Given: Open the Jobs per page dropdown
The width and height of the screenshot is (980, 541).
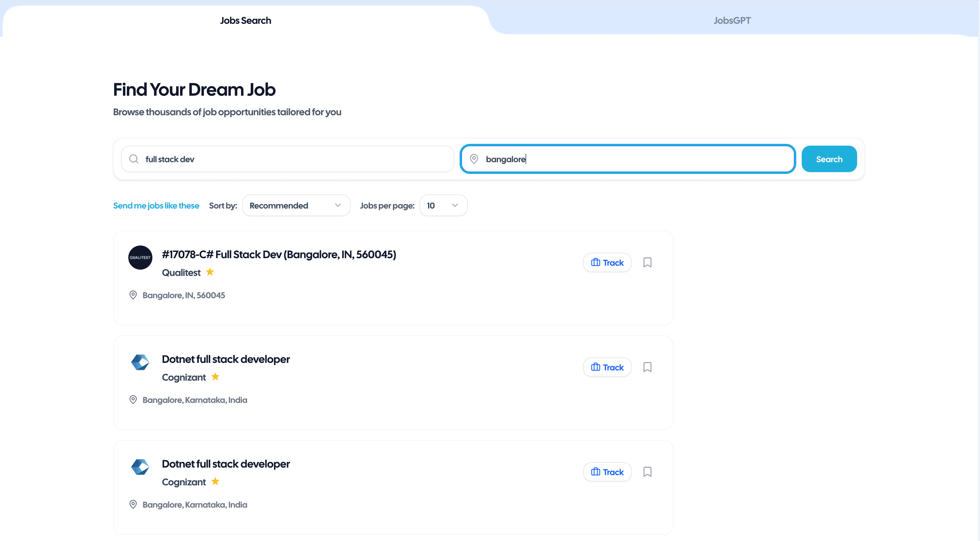Looking at the screenshot, I should 443,205.
